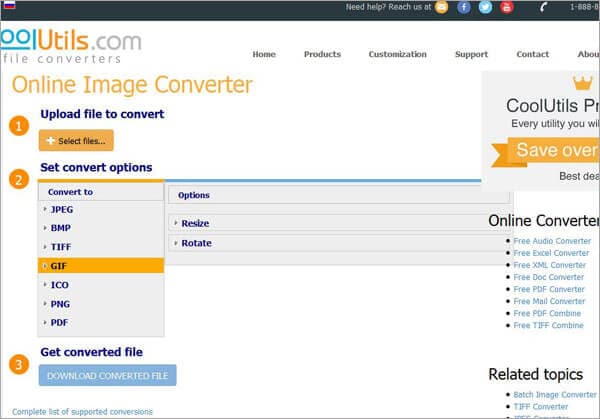Click the orange crown icon
Image resolution: width=600 pixels, height=419 pixels.
point(582,83)
